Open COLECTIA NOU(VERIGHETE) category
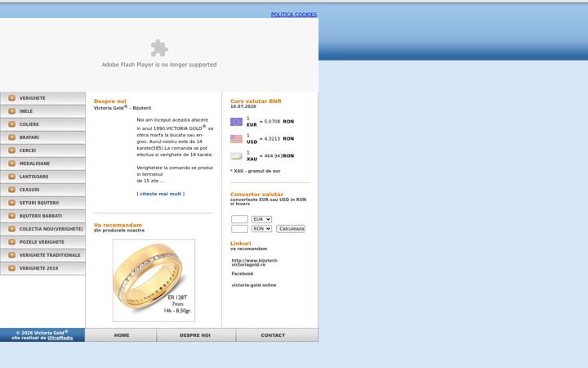588x368 pixels. click(x=42, y=229)
